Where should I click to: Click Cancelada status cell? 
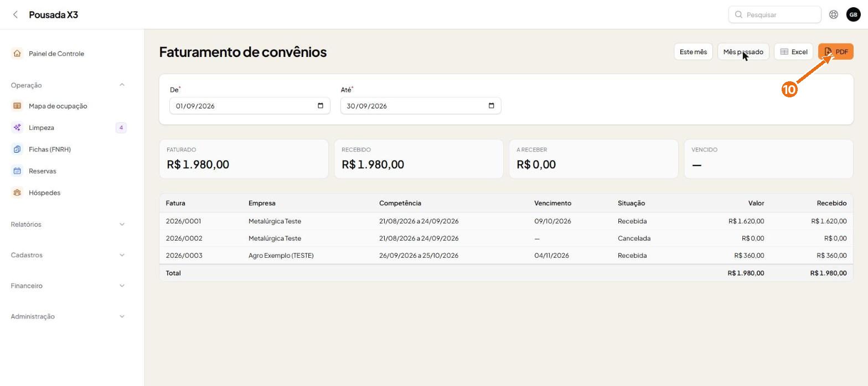click(634, 238)
